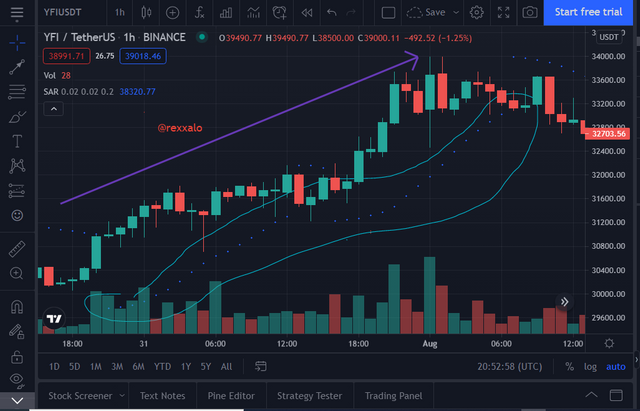This screenshot has height=411, width=640.
Task: Open the Stock Screener tab
Action: [x=80, y=395]
